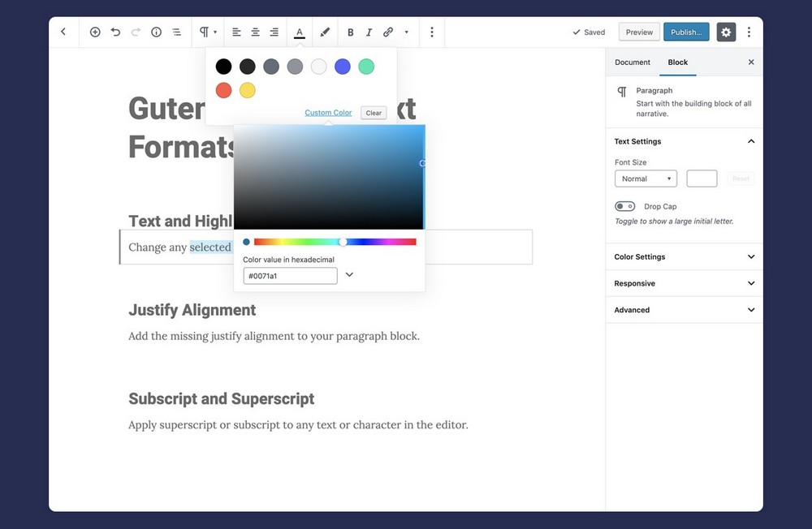This screenshot has height=529, width=812.
Task: Apply italic formatting
Action: click(x=369, y=32)
